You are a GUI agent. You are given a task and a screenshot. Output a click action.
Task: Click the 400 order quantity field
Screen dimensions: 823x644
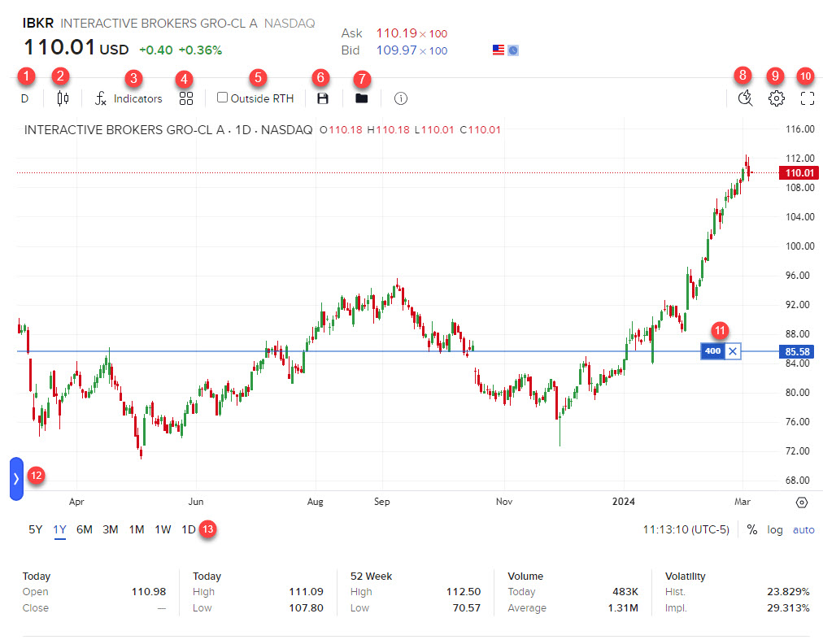[x=712, y=350]
